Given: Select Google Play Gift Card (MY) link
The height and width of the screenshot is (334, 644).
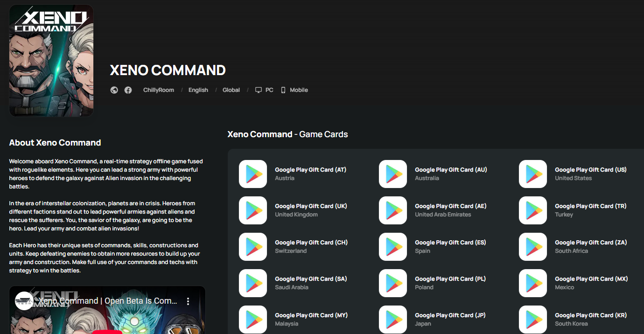Looking at the screenshot, I should pyautogui.click(x=311, y=315).
